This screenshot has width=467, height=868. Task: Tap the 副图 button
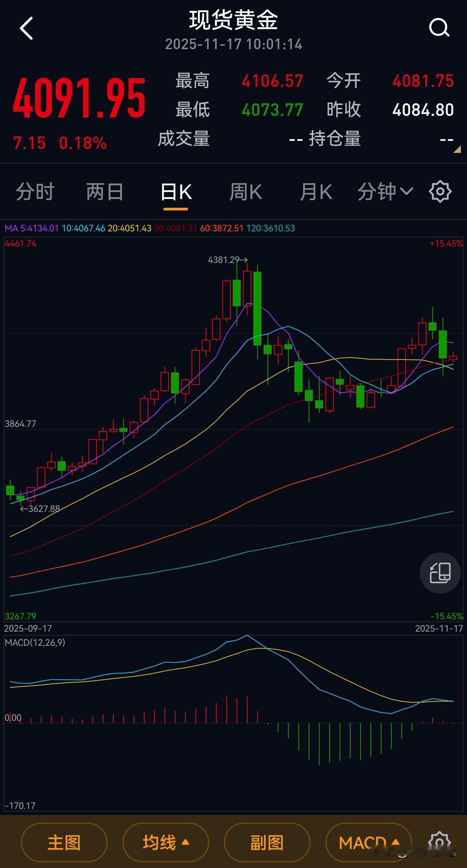tap(267, 842)
